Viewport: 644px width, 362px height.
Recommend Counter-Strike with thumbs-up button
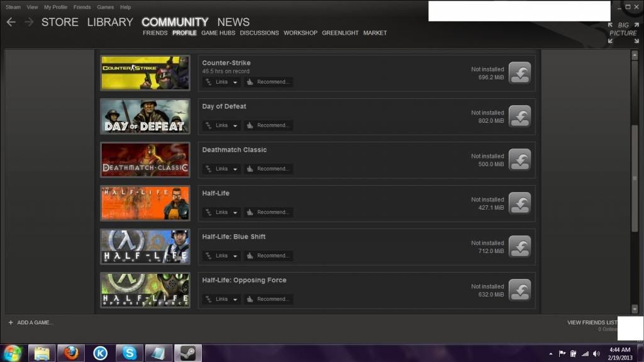tap(268, 82)
